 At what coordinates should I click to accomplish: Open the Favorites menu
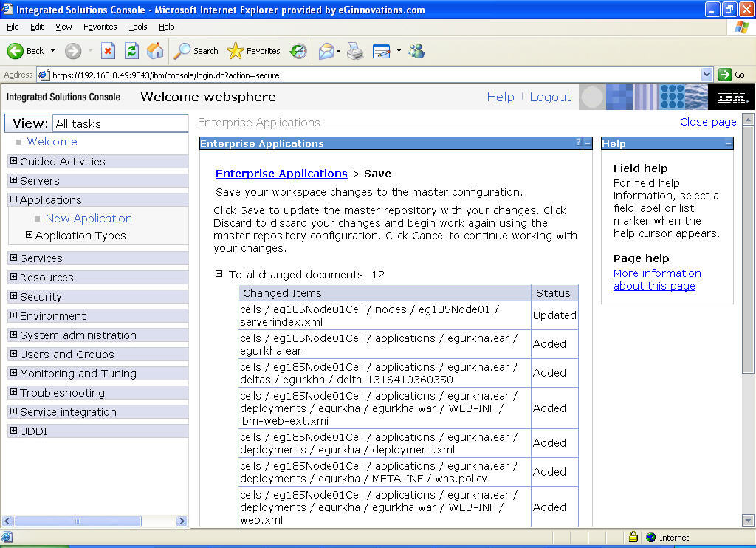100,27
